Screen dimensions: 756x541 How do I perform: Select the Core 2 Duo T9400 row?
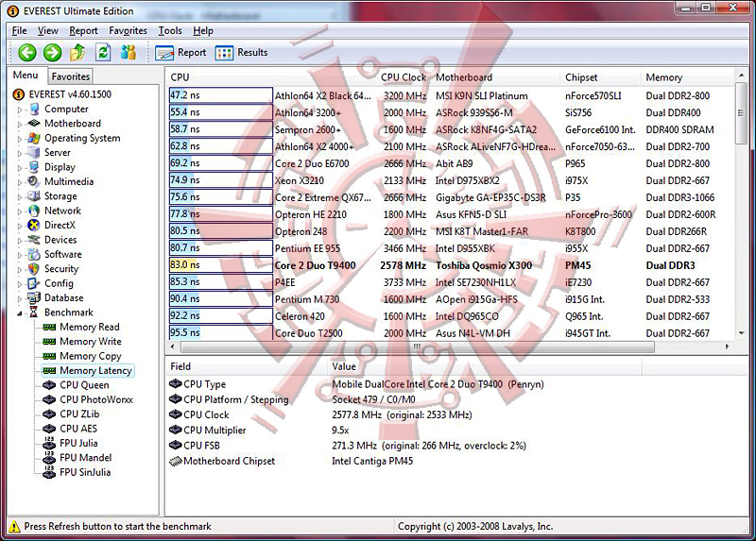[451, 265]
